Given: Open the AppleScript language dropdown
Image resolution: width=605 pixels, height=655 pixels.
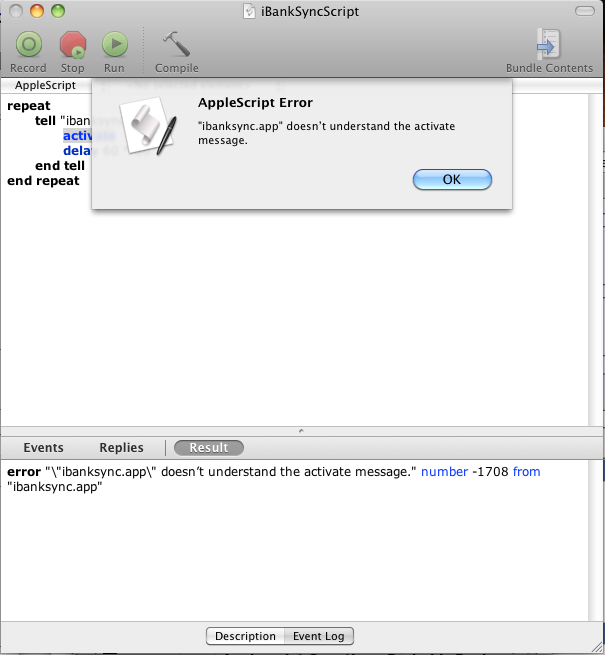Looking at the screenshot, I should click(x=46, y=85).
